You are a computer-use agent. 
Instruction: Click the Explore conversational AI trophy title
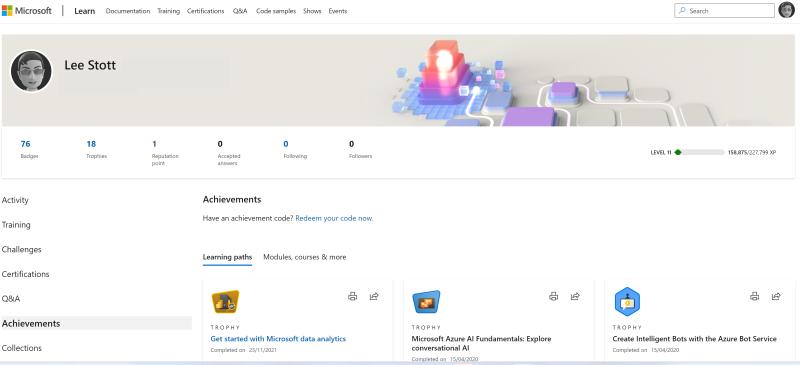click(x=482, y=343)
